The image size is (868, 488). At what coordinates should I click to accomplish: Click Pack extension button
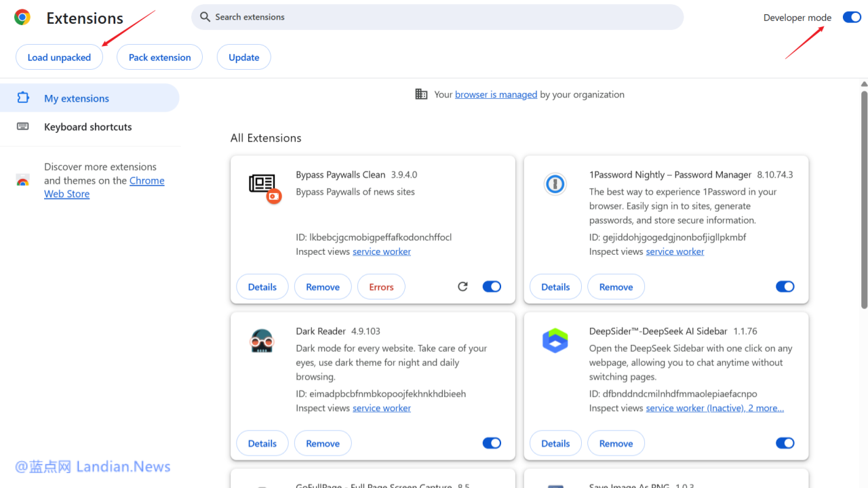(x=160, y=58)
